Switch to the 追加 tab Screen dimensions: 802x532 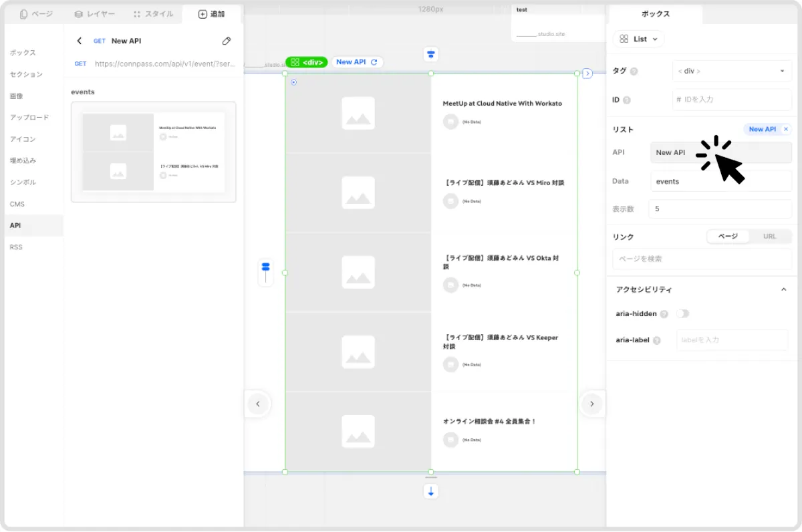click(211, 14)
